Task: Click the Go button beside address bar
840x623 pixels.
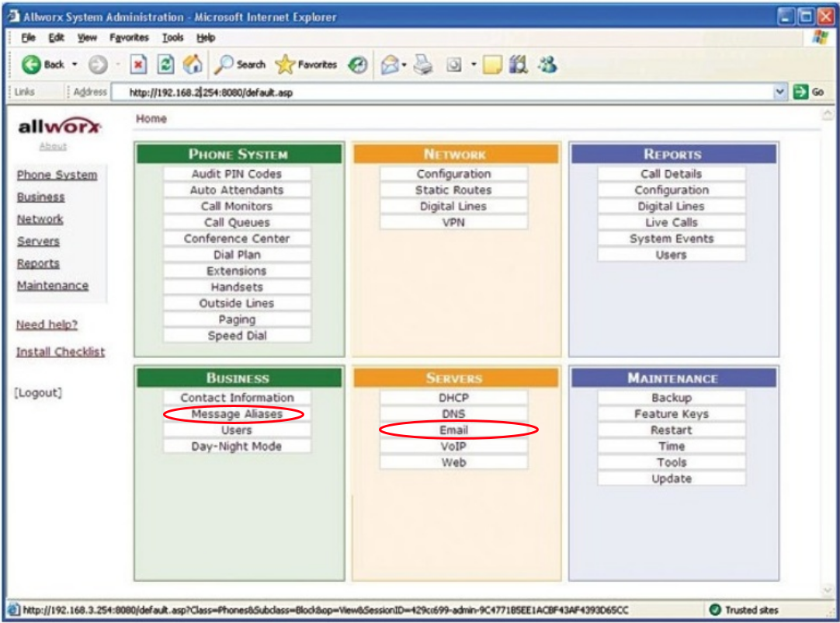Action: pos(808,92)
